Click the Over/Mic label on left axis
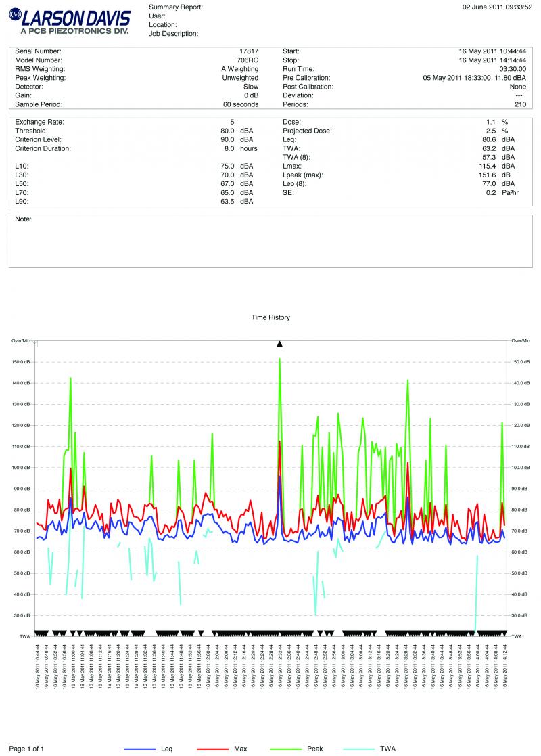Viewport: 541px width, 756px height. (x=21, y=340)
